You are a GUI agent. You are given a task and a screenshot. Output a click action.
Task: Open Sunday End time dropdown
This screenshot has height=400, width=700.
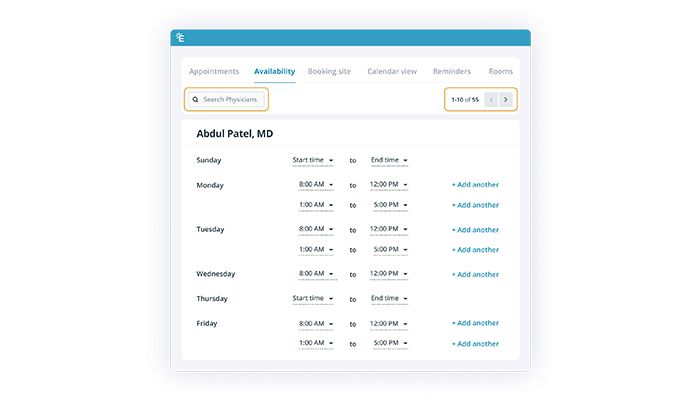pyautogui.click(x=389, y=160)
